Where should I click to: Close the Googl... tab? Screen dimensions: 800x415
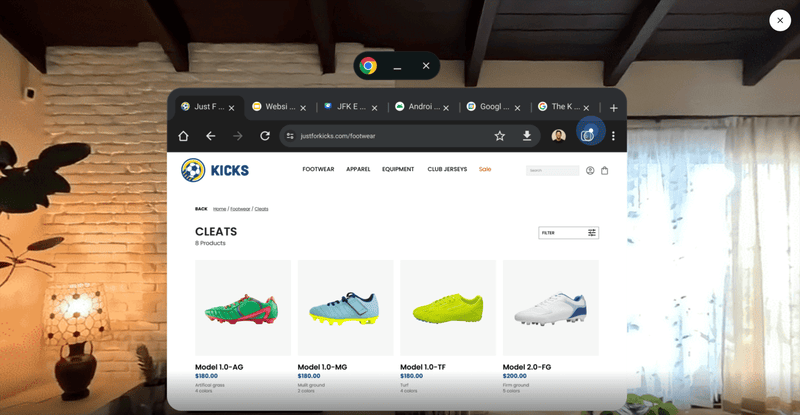pyautogui.click(x=517, y=108)
